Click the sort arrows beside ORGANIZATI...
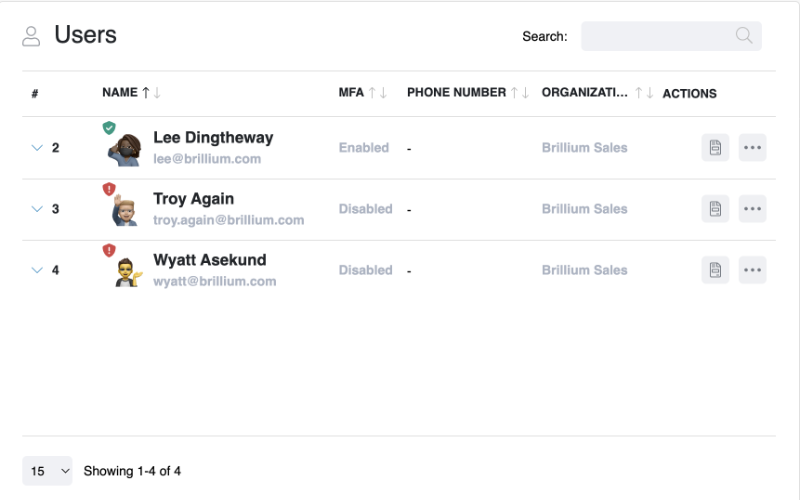800x500 pixels. (644, 93)
